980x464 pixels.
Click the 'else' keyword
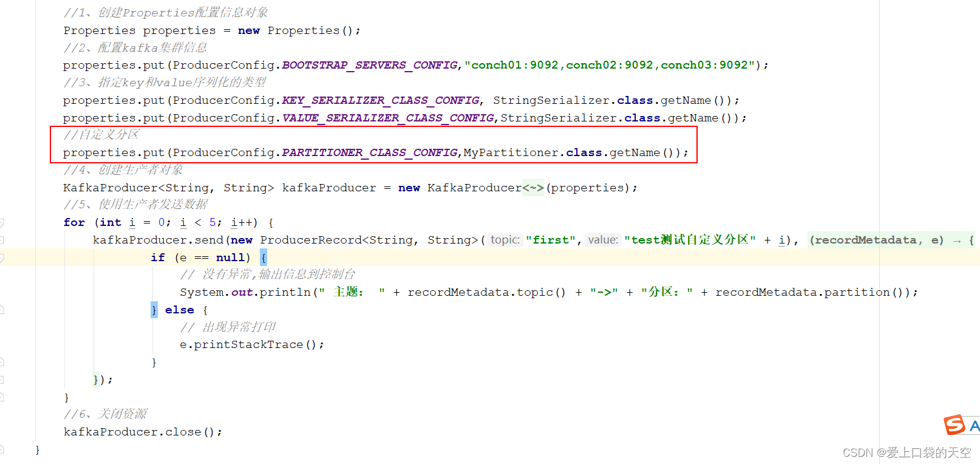pyautogui.click(x=180, y=310)
